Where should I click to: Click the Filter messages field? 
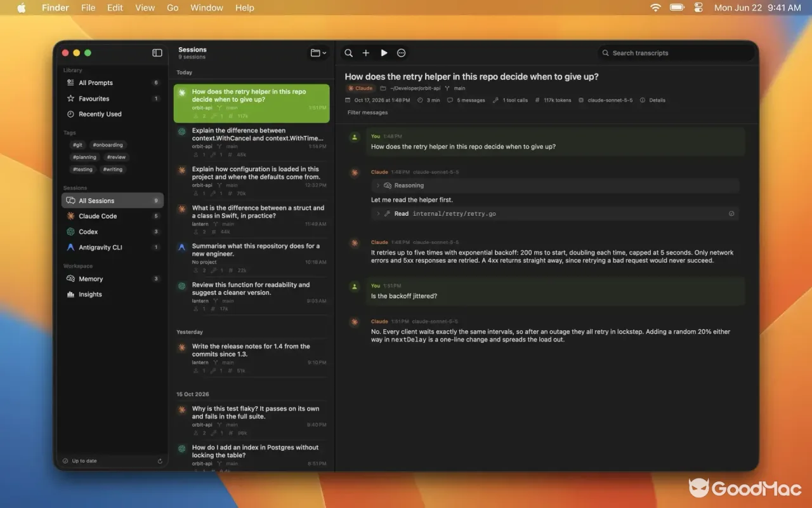(368, 112)
